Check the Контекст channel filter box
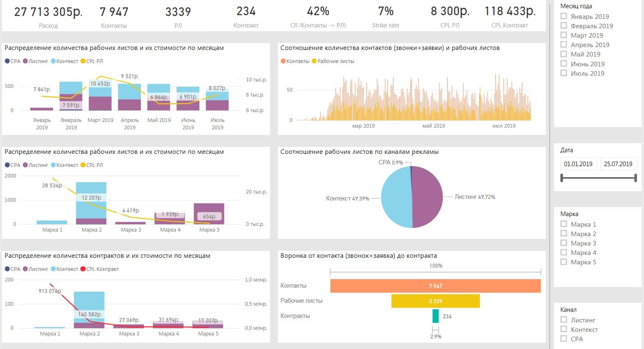This screenshot has width=644, height=349. pyautogui.click(x=564, y=329)
